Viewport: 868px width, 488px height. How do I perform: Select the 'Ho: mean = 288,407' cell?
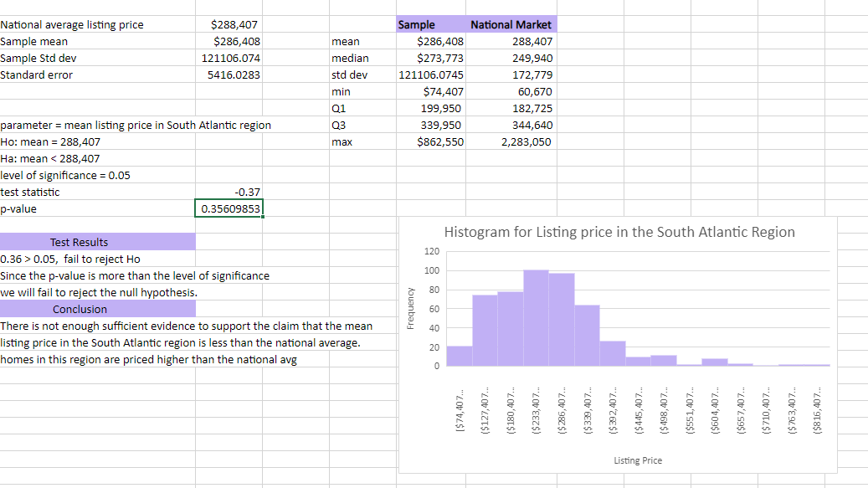point(97,141)
